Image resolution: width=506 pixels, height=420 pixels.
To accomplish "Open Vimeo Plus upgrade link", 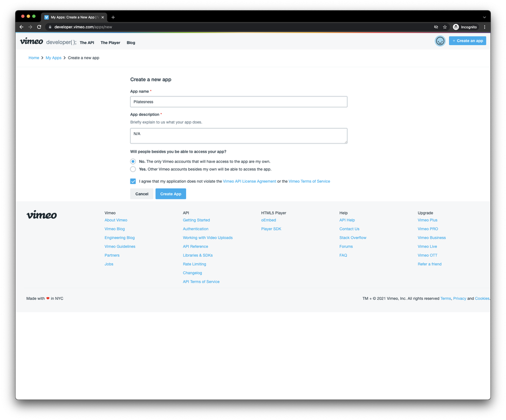I will pyautogui.click(x=427, y=220).
